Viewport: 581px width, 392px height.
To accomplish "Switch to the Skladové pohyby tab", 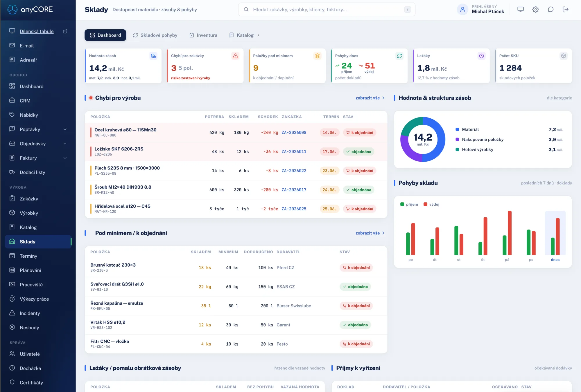I will pyautogui.click(x=155, y=35).
